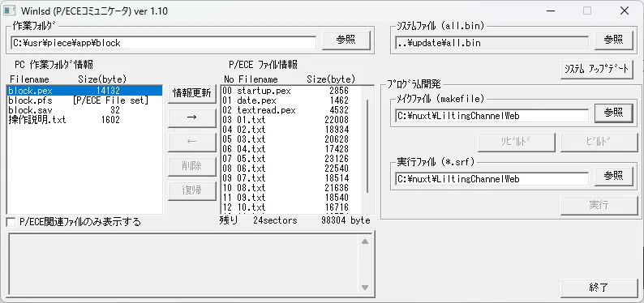Click 参照 button for 作業フォルダ
The width and height of the screenshot is (644, 303).
(x=346, y=41)
